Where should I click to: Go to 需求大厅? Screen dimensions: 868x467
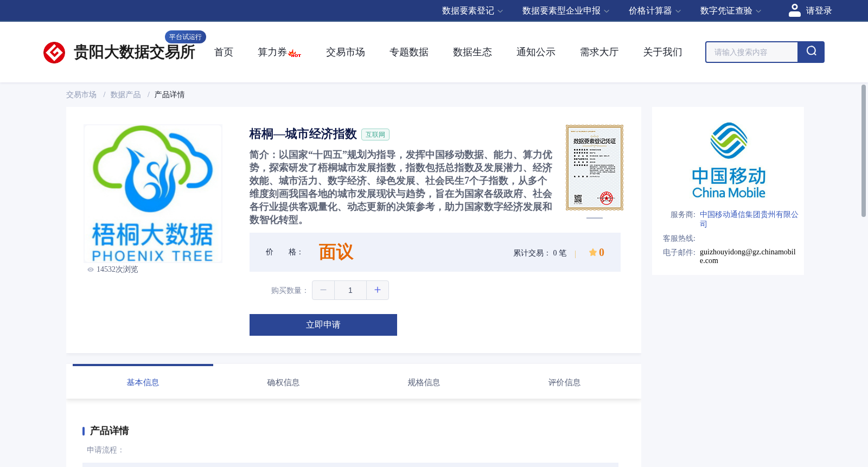point(599,52)
